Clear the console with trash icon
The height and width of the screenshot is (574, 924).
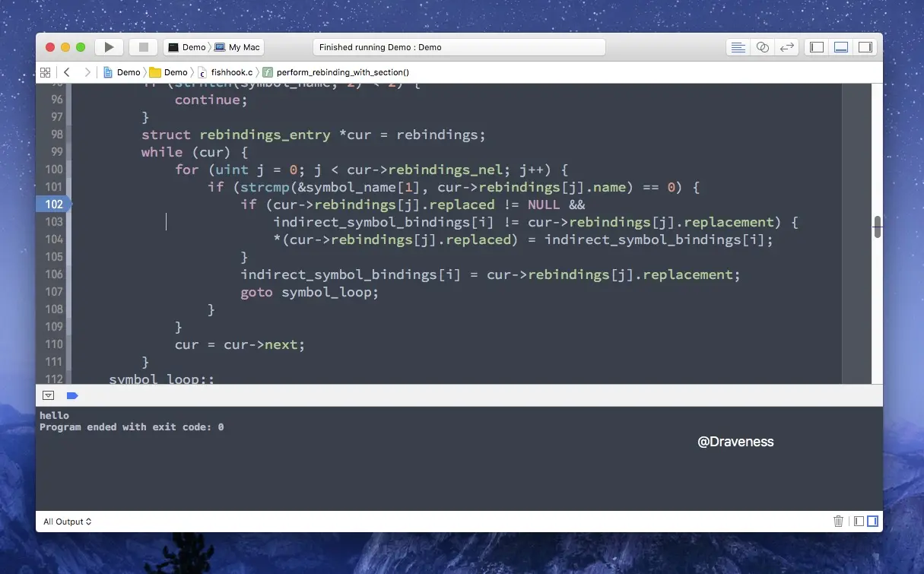pos(839,522)
